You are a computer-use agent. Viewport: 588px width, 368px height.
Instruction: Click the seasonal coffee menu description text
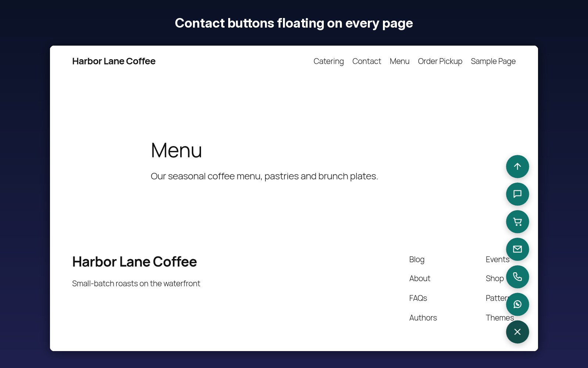tap(264, 176)
